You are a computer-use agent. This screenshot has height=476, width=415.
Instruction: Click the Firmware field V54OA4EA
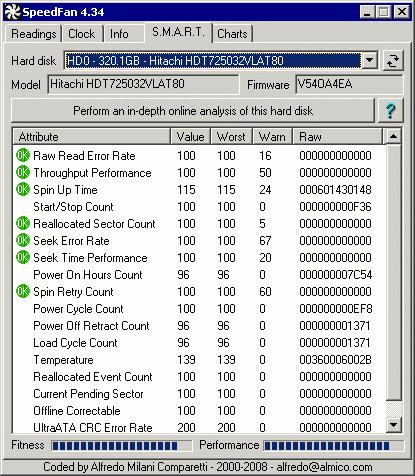pos(349,84)
